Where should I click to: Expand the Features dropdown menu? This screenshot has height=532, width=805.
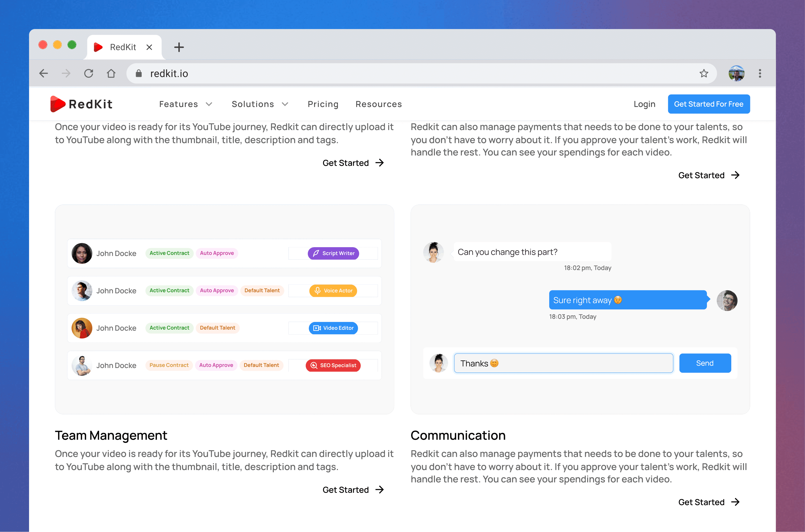point(186,104)
